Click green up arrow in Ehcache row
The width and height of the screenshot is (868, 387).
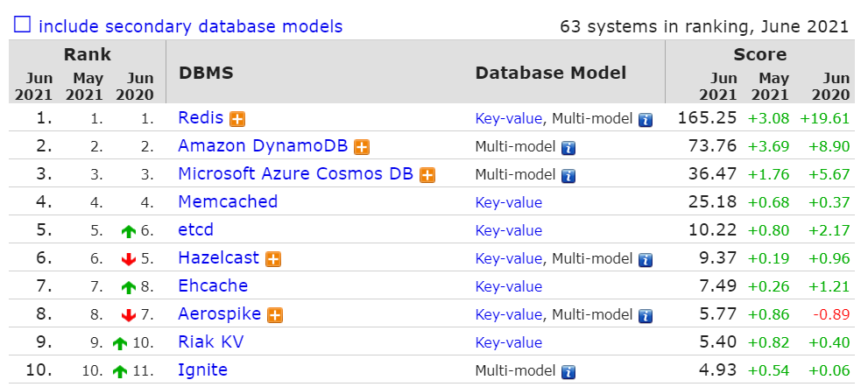coord(128,287)
